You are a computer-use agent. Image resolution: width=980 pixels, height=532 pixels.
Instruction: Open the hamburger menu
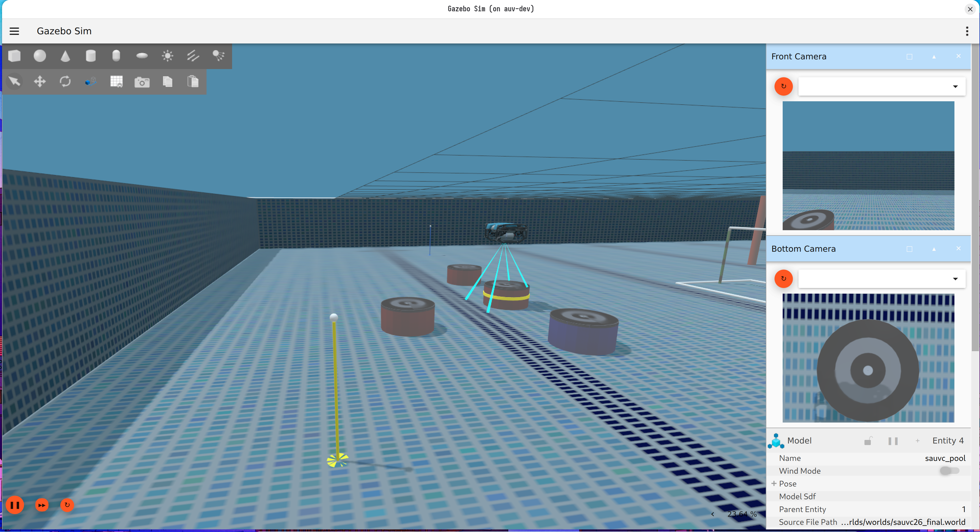[14, 31]
